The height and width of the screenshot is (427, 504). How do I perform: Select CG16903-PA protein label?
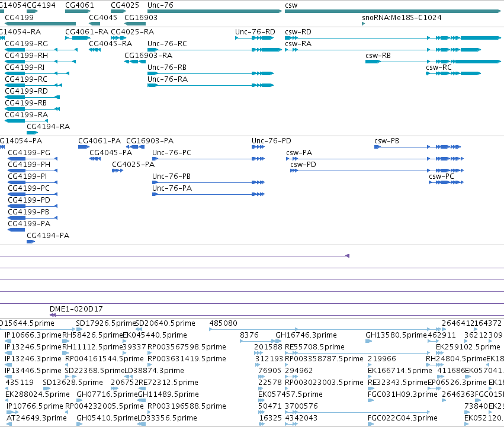click(x=150, y=141)
